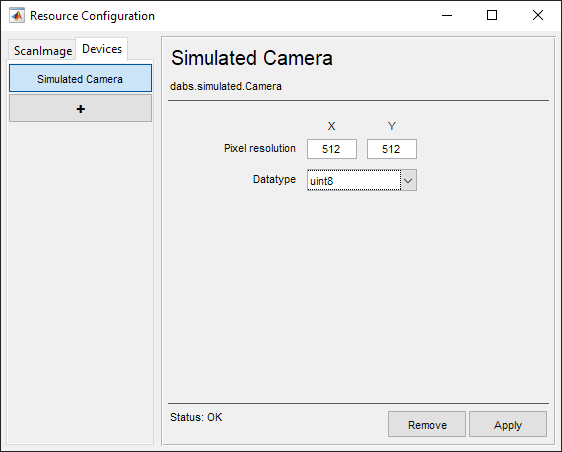
Task: Select the Devices tab
Action: point(102,49)
